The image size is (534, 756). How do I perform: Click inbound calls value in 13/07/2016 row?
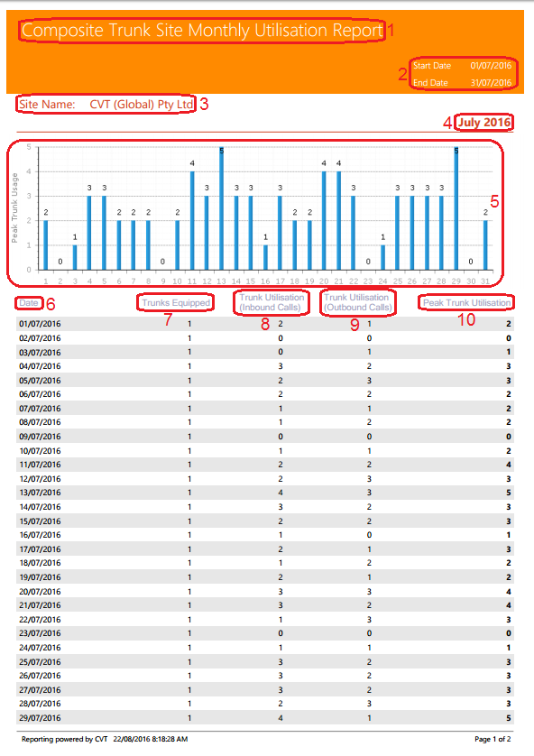pyautogui.click(x=281, y=493)
